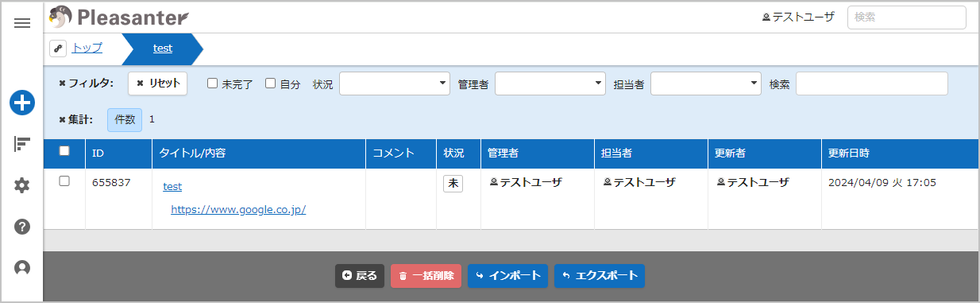Screen dimensions: 980x303
Task: Sort by タイトル/内容 column header
Action: (x=258, y=153)
